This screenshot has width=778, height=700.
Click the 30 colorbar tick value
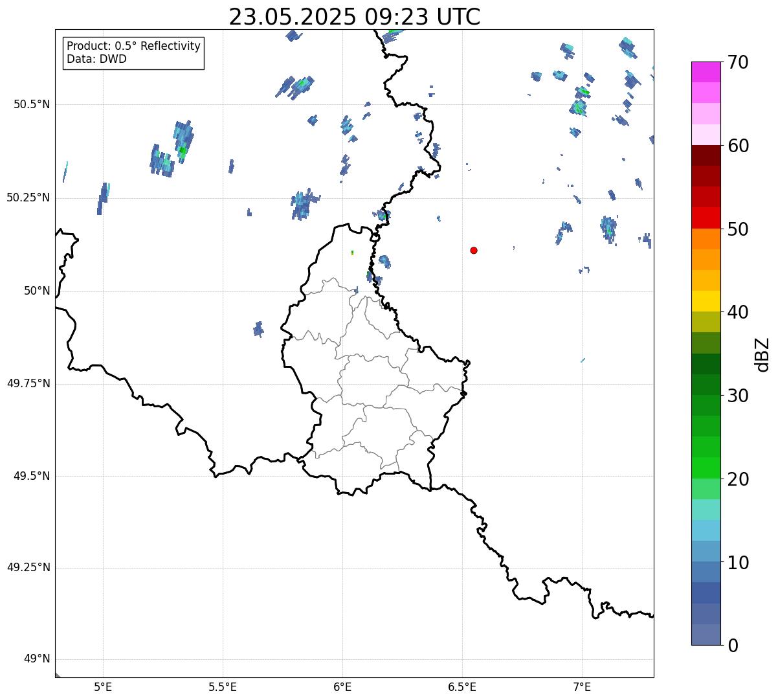[x=738, y=396]
